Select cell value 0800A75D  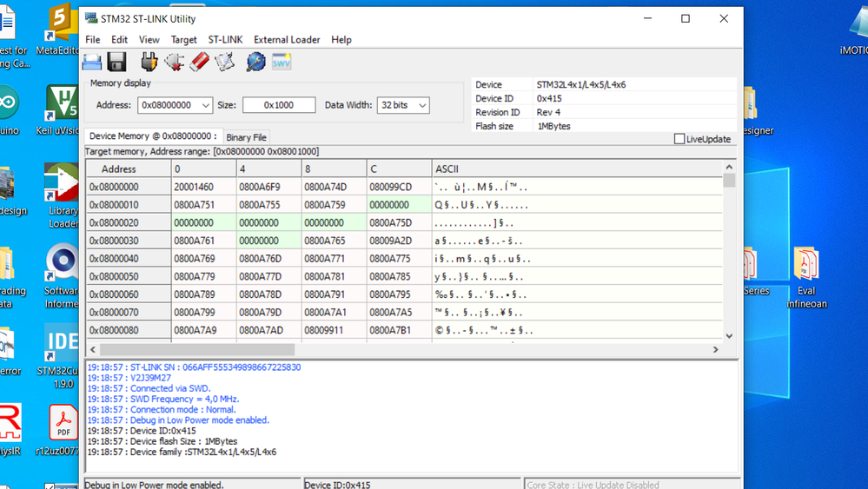coord(399,223)
